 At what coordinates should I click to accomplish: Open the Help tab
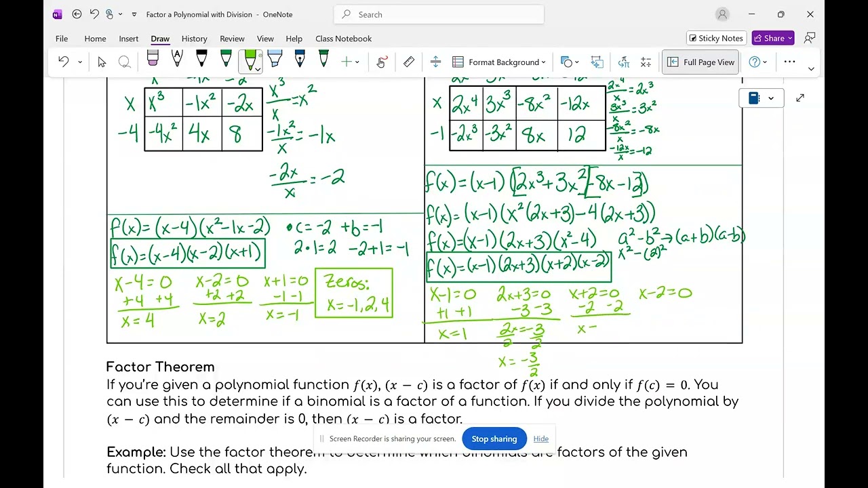coord(294,39)
